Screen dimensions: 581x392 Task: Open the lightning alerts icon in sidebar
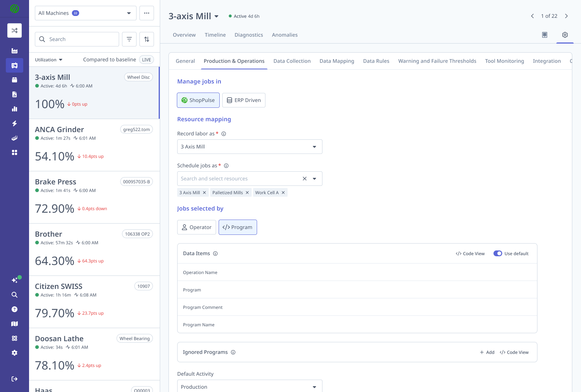pos(15,123)
